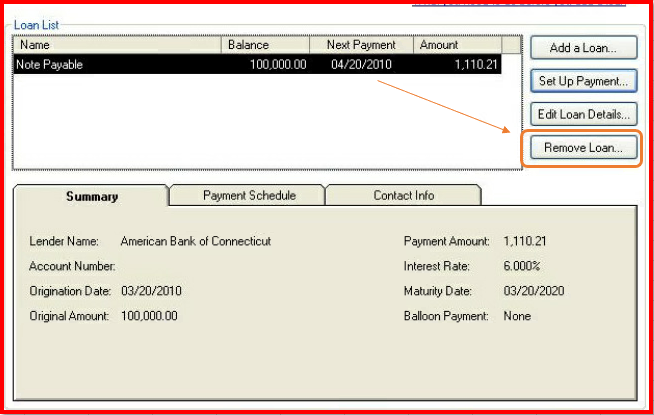Viewport: 654px width, 415px height.
Task: Open the Payment Schedule tab
Action: 249,196
